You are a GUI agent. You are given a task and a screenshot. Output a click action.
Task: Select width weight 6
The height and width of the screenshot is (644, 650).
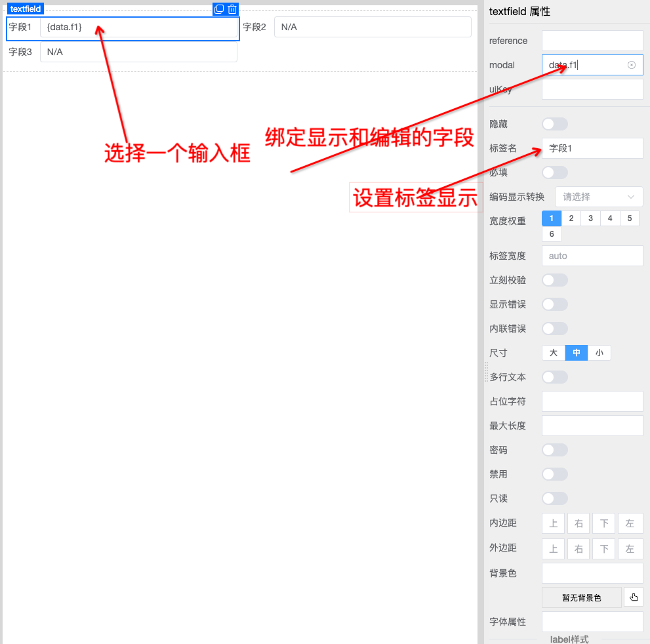[x=552, y=234]
